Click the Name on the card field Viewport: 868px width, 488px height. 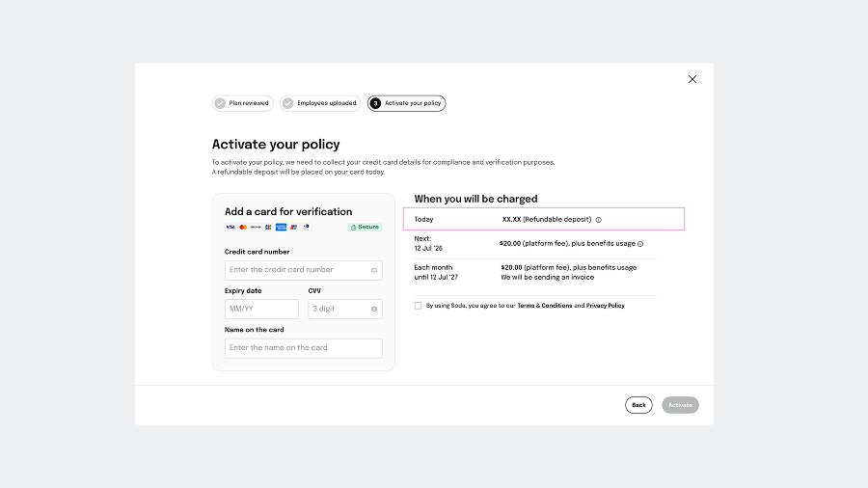pos(303,348)
